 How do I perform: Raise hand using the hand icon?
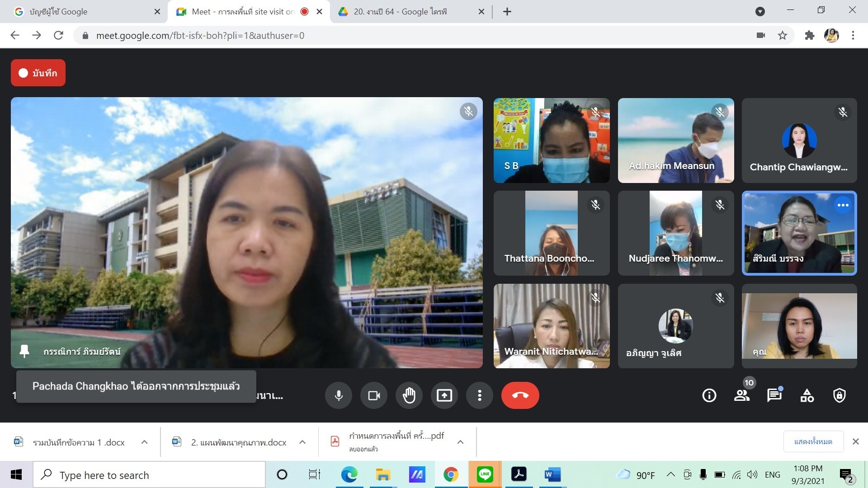(x=409, y=395)
